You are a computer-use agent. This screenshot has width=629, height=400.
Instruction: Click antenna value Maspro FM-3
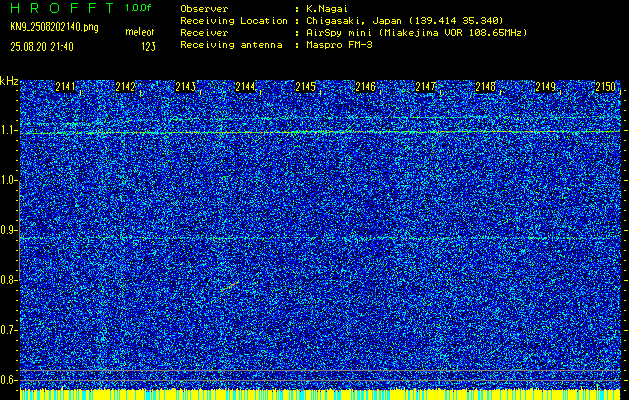coord(339,45)
